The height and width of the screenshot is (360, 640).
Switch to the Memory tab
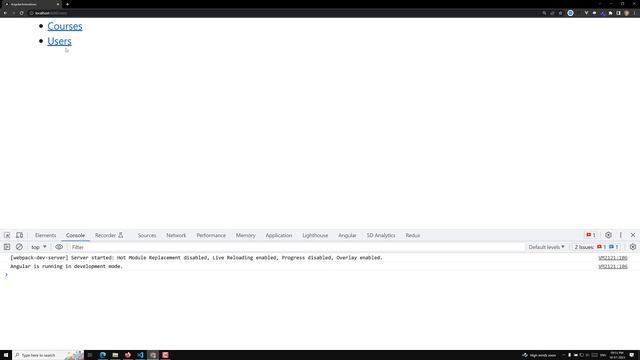[245, 236]
